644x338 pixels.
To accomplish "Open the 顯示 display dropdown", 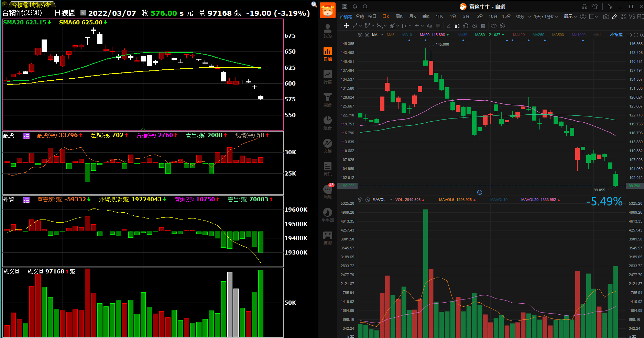I will pyautogui.click(x=570, y=16).
